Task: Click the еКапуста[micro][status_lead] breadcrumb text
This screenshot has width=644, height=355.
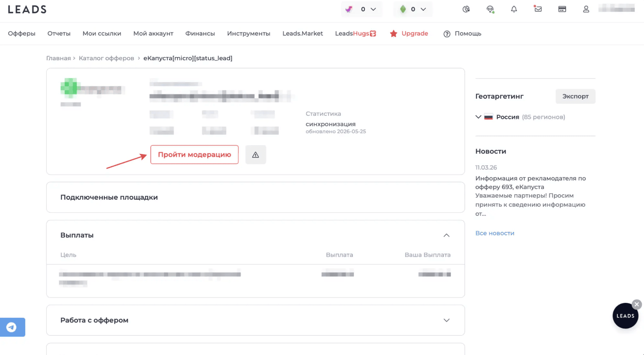Action: coord(188,58)
